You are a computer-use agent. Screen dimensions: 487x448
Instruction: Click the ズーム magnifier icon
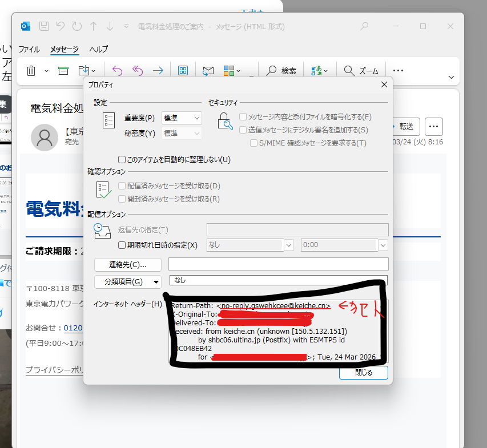(x=349, y=70)
